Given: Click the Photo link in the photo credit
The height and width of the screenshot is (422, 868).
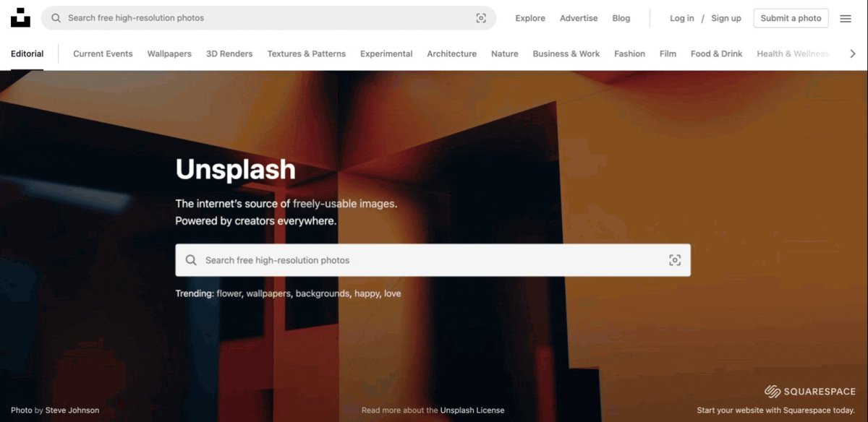Looking at the screenshot, I should coord(22,410).
